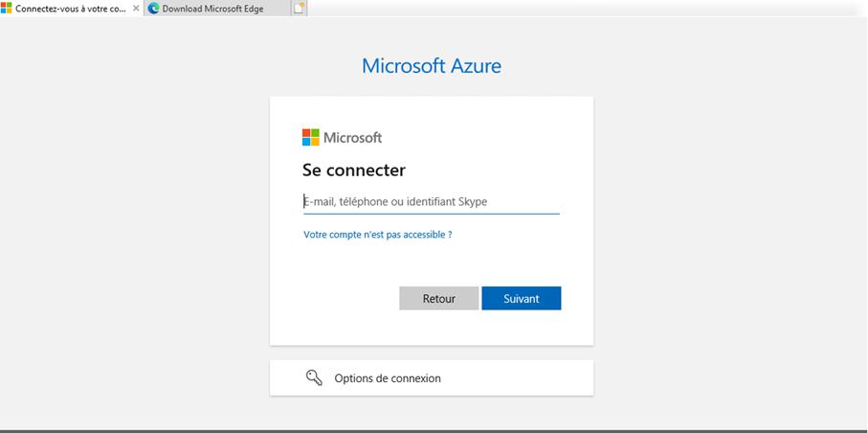The width and height of the screenshot is (868, 433).
Task: Open a new tab with the page icon
Action: (299, 9)
